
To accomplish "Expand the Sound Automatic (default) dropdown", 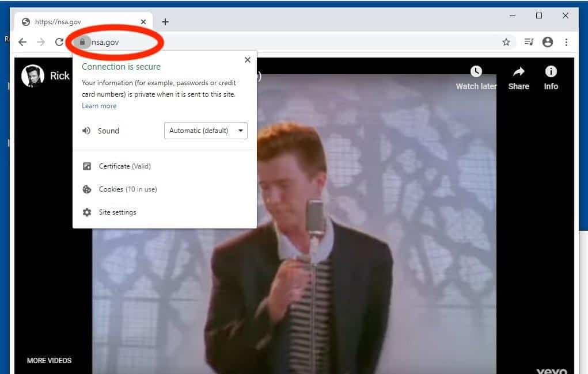I will pos(206,131).
